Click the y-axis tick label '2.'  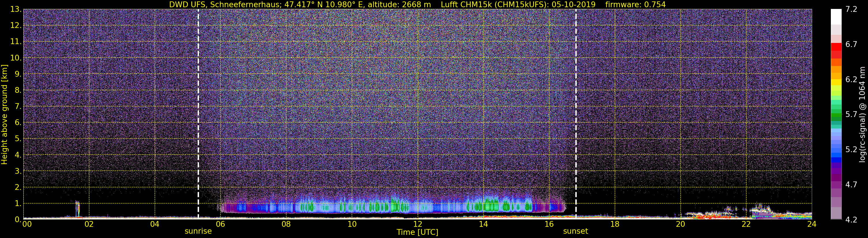pyautogui.click(x=18, y=187)
